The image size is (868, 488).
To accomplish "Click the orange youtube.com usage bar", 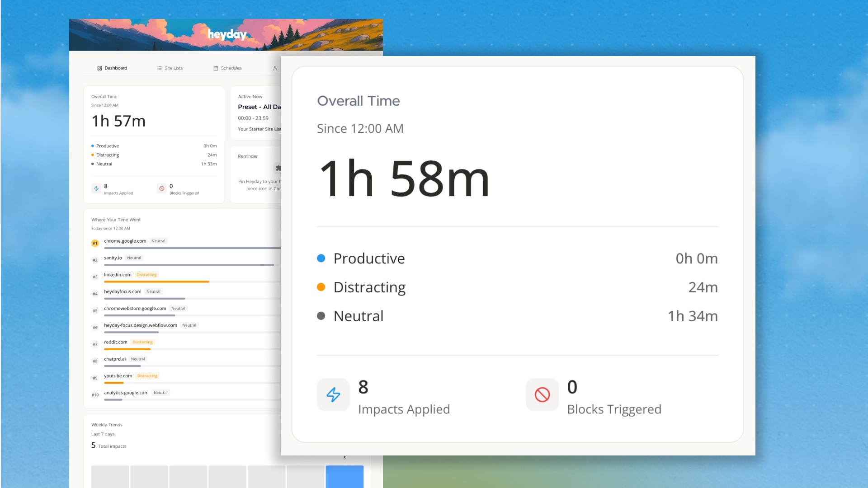I will tap(113, 383).
